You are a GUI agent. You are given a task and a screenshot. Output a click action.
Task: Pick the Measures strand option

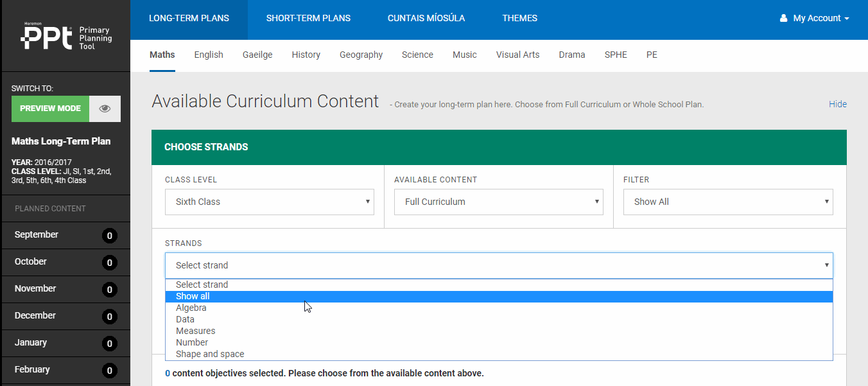195,331
